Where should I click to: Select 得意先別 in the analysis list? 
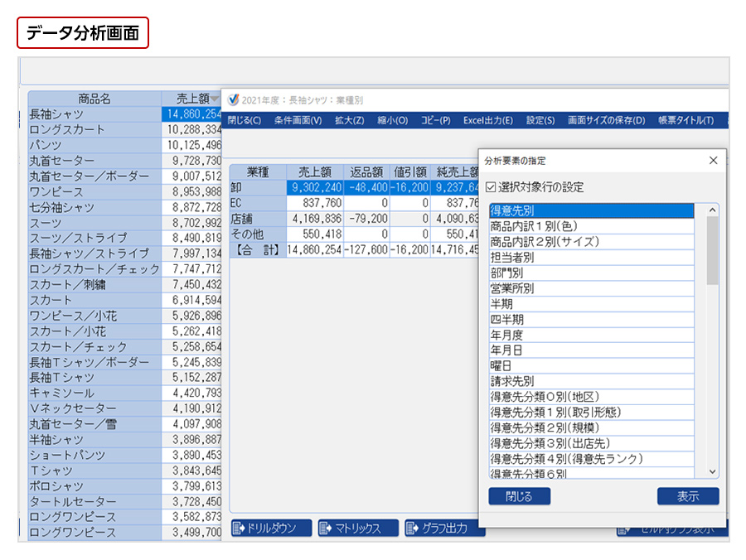coord(592,210)
